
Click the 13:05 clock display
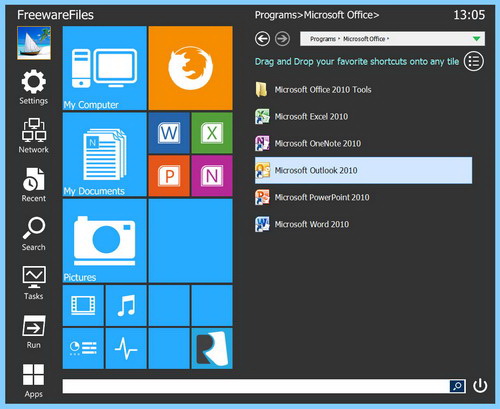pyautogui.click(x=469, y=15)
